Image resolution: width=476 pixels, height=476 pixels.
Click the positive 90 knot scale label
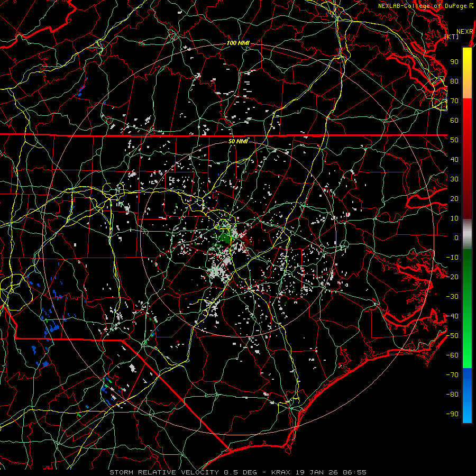coord(454,62)
